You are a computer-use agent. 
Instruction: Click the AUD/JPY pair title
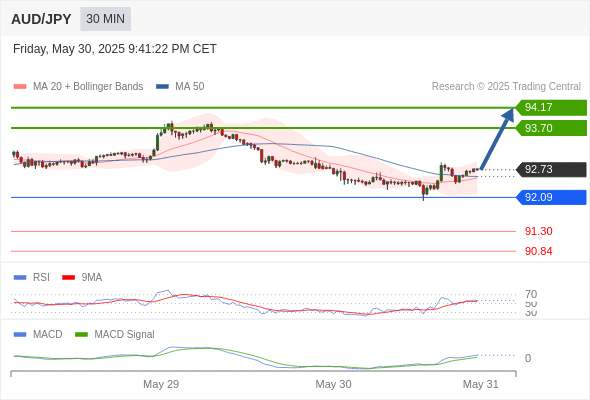coord(41,19)
